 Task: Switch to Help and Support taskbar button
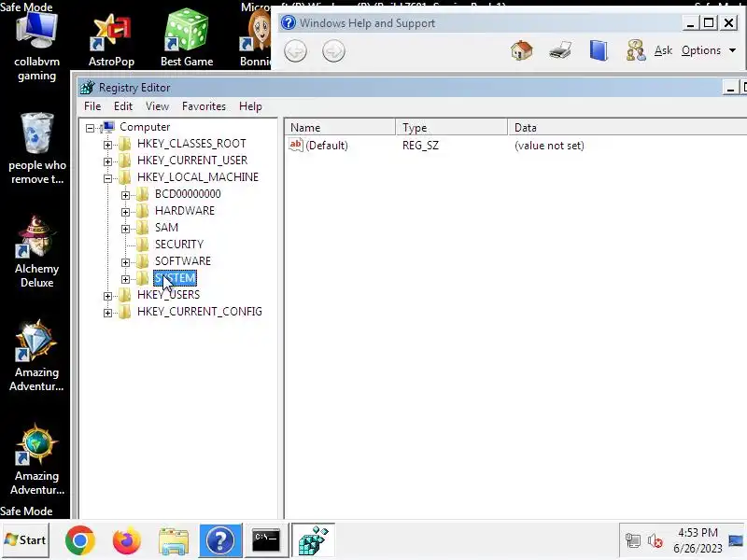[x=220, y=540]
